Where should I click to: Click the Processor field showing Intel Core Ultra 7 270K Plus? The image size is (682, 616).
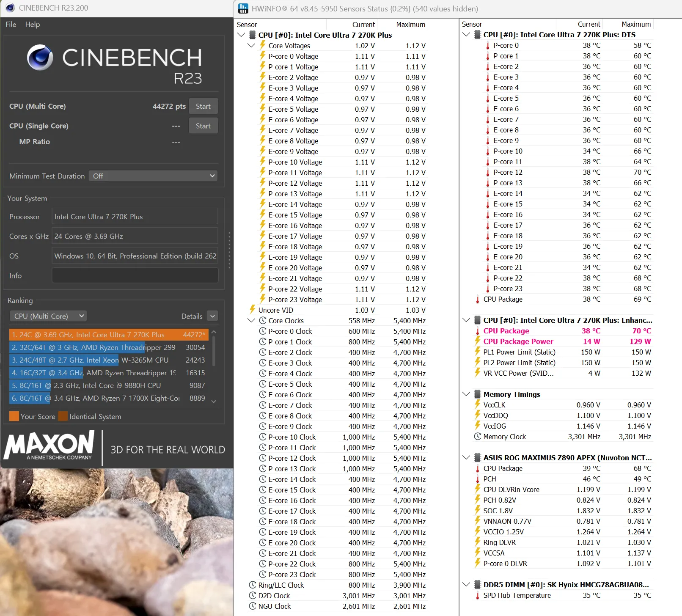(135, 217)
